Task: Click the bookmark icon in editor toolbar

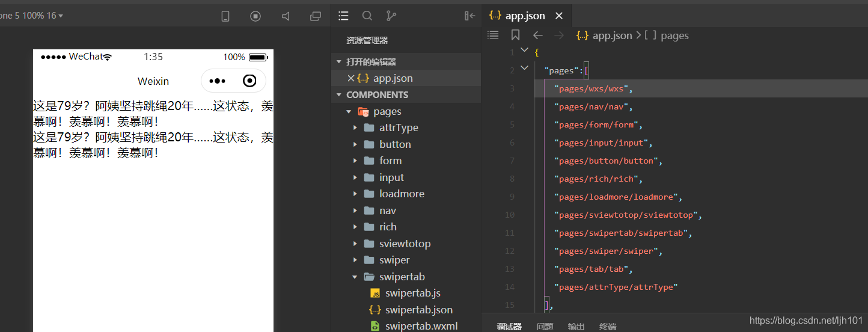Action: (x=515, y=35)
